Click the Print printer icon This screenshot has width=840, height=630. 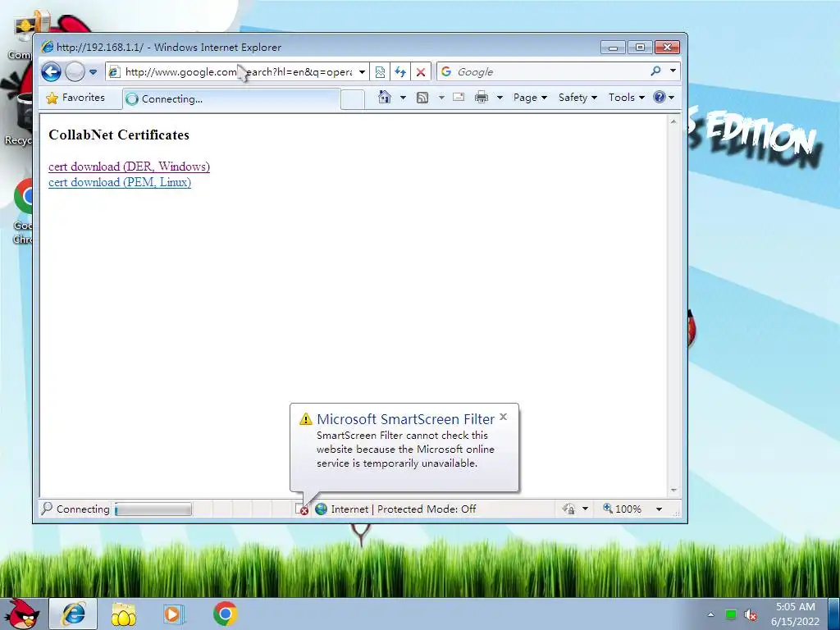482,97
